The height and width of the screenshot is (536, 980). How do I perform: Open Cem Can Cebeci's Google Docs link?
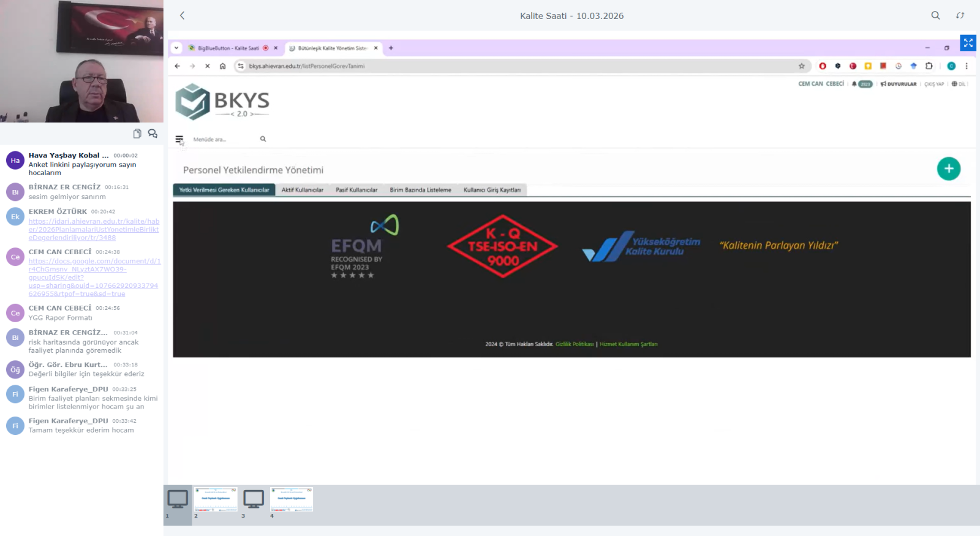(x=94, y=277)
